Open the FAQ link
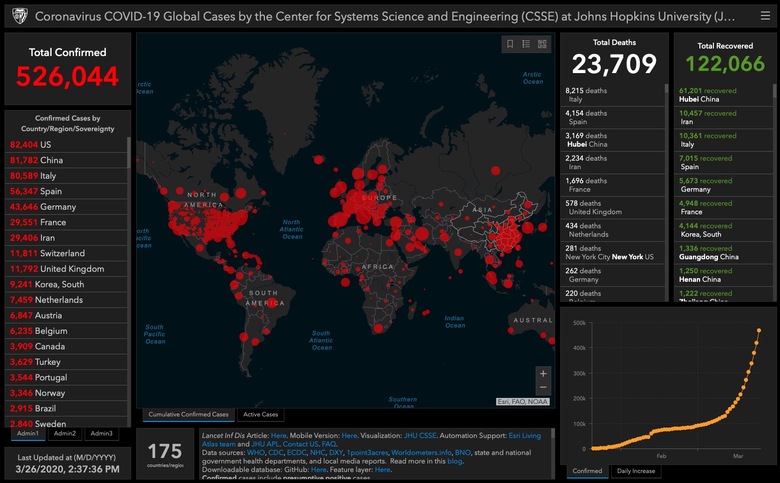 (x=328, y=444)
